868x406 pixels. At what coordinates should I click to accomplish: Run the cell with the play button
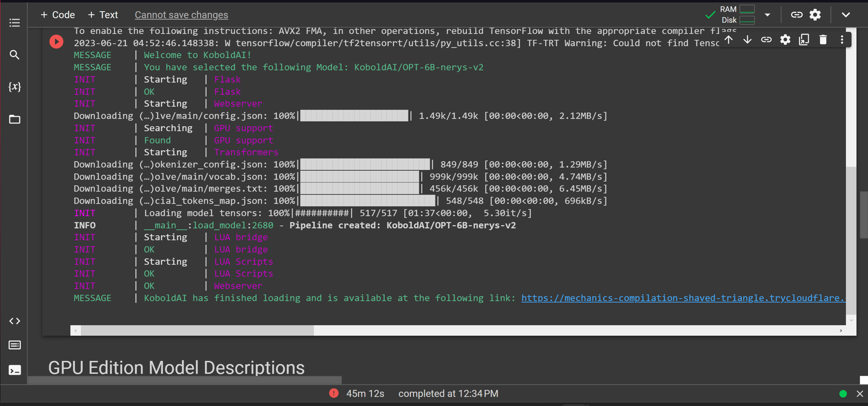click(x=56, y=42)
